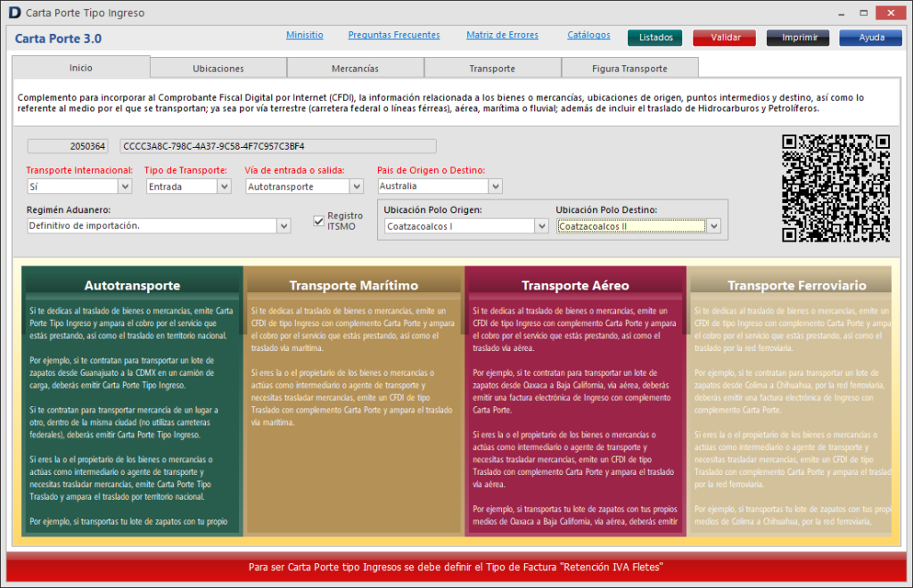The image size is (913, 588).
Task: Open the Ubicación Polo Origen dropdown
Action: coord(541,226)
